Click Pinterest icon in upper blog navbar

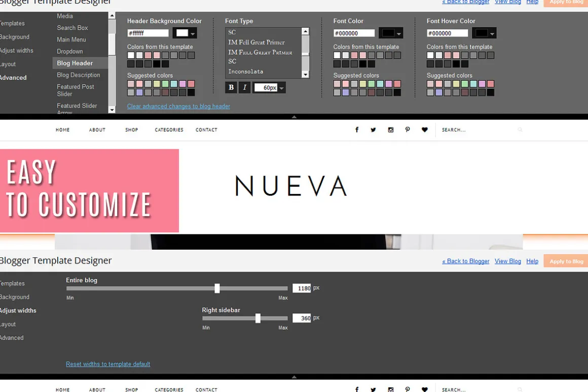[408, 130]
